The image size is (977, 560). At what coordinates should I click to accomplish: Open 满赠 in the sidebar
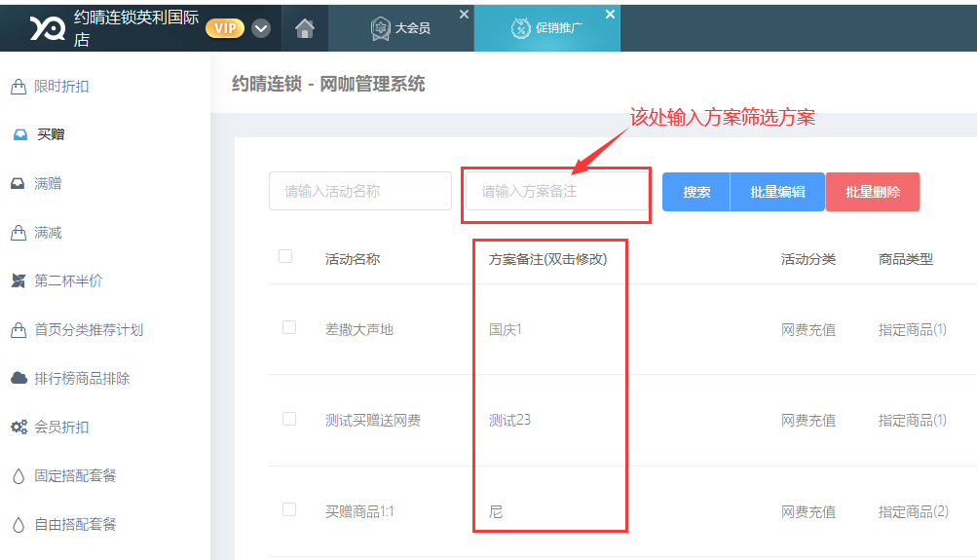pyautogui.click(x=48, y=183)
